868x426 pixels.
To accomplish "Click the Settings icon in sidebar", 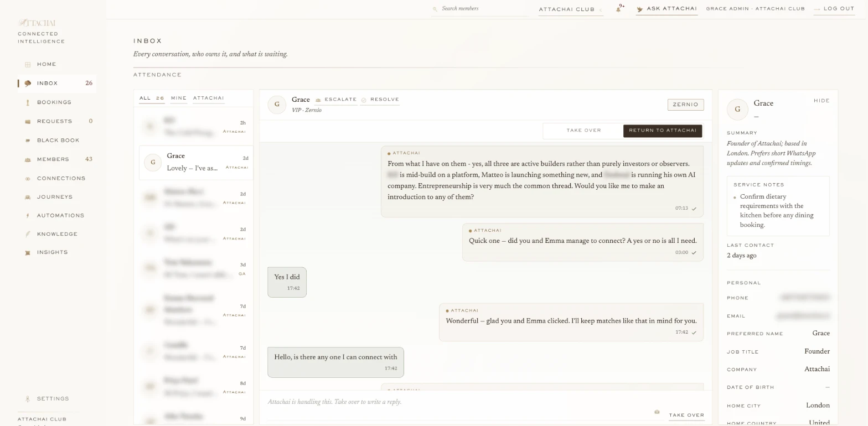I will coord(28,399).
